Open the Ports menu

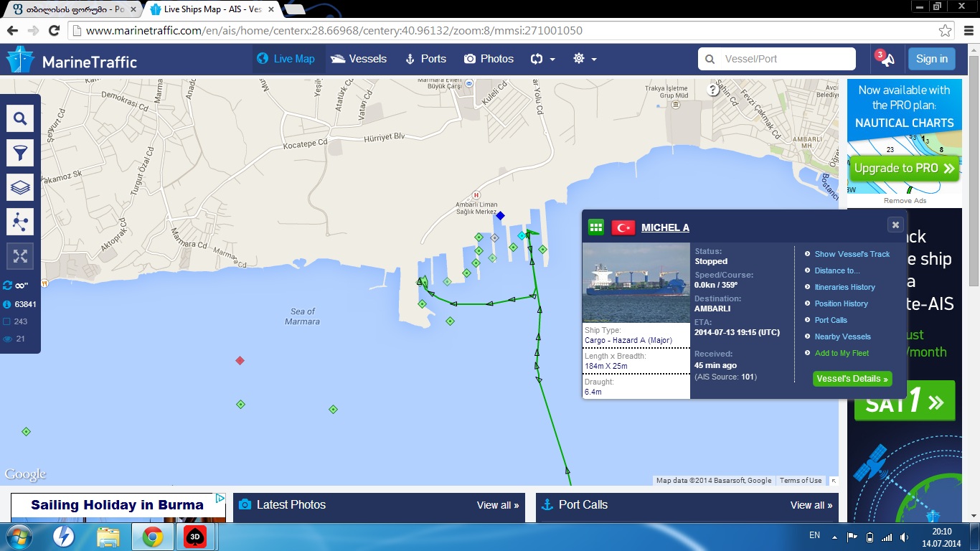click(425, 59)
